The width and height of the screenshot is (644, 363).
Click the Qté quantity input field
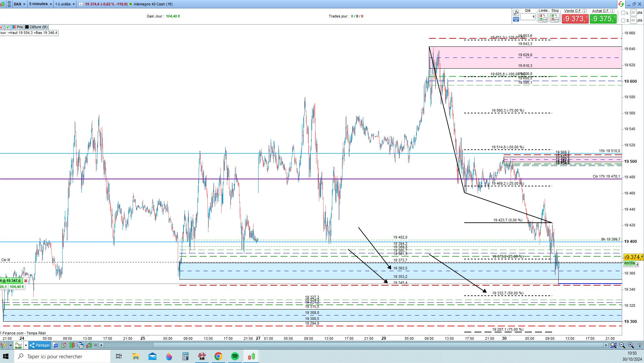[x=528, y=17]
